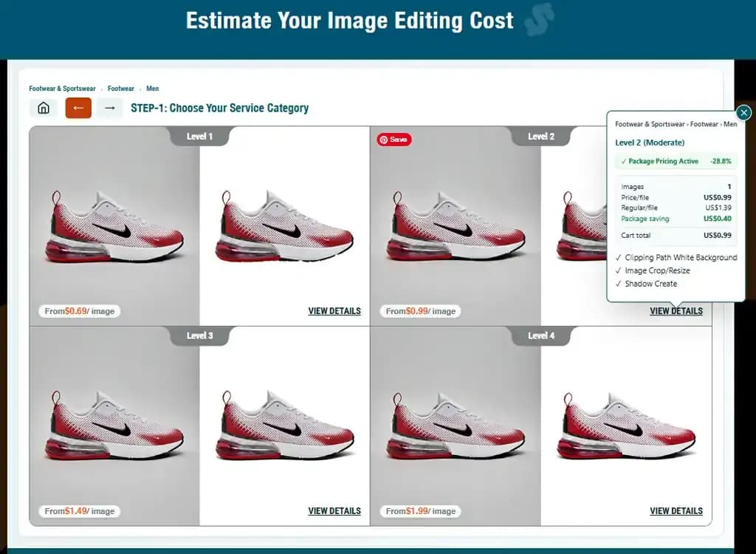Image resolution: width=756 pixels, height=554 pixels.
Task: Click the Cart total US$0.99 value
Action: (x=718, y=236)
